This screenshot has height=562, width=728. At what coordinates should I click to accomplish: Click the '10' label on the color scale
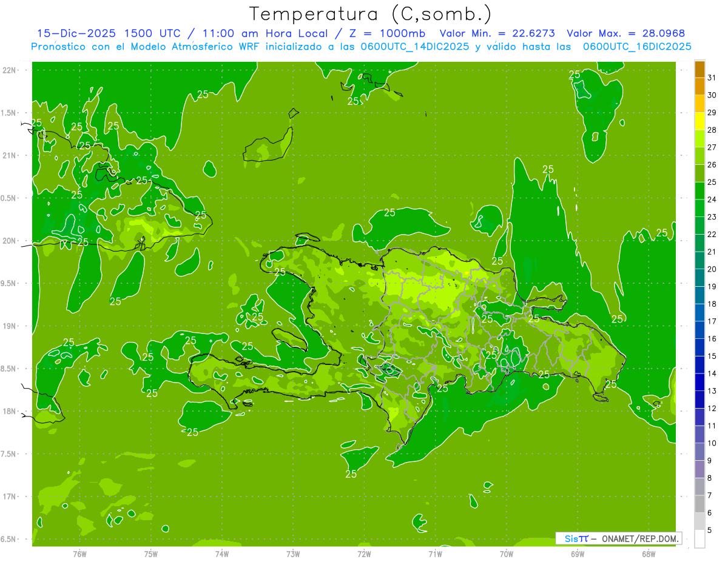pos(712,443)
